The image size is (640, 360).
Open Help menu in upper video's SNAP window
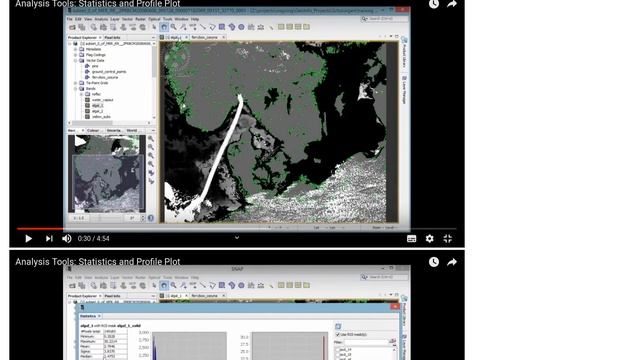coord(195,19)
